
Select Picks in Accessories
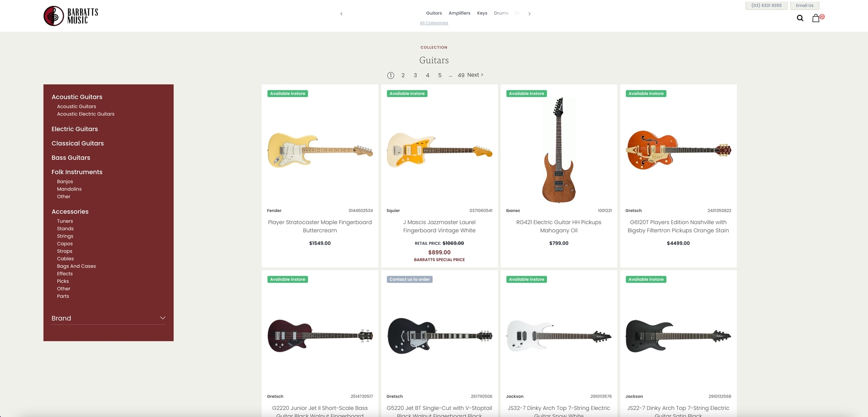(x=63, y=281)
